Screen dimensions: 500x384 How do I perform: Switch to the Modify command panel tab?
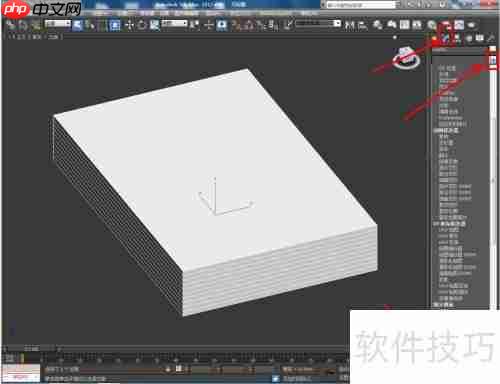pyautogui.click(x=446, y=38)
